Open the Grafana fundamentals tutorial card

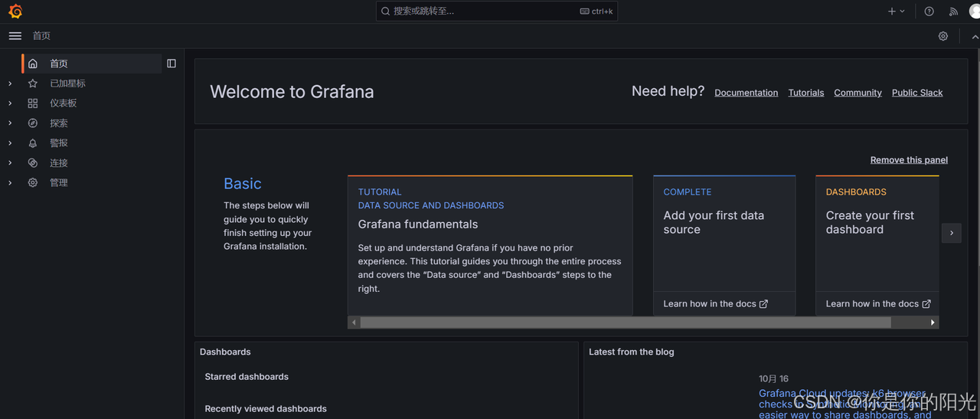[490, 245]
